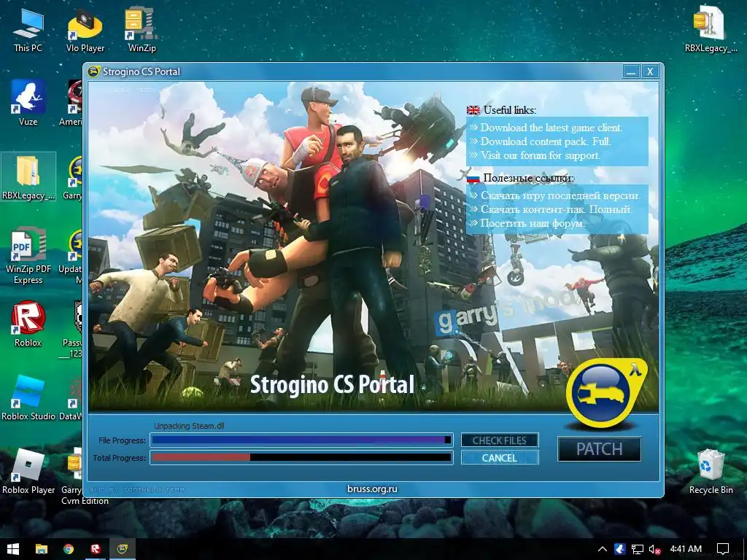
Task: Click 'Unpacking Steam.dll' status text
Action: [189, 426]
